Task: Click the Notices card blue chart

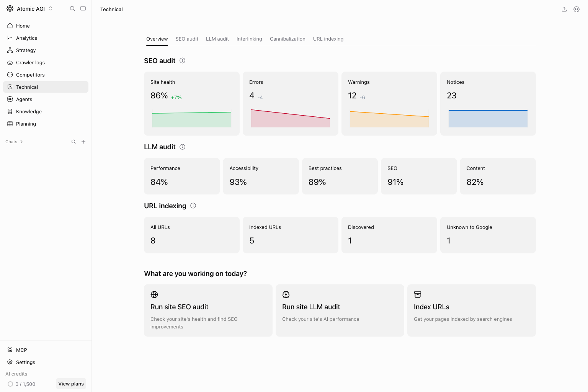Action: (488, 118)
